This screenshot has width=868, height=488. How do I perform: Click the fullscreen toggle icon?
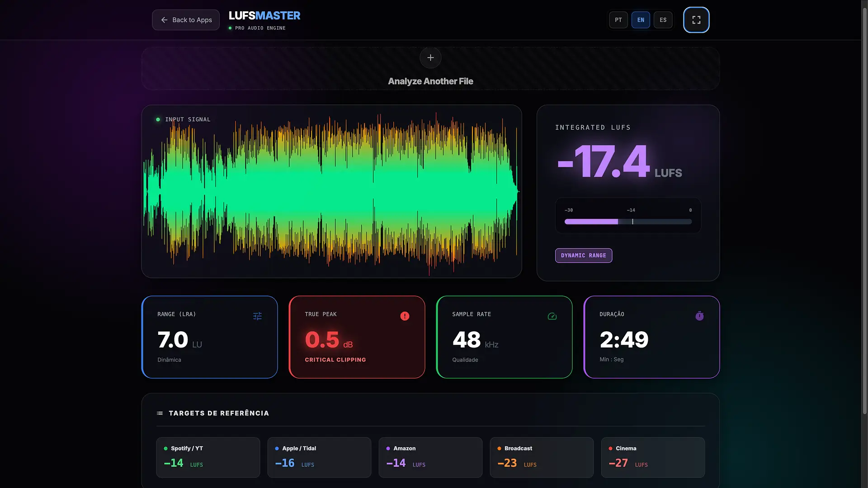[x=696, y=20]
